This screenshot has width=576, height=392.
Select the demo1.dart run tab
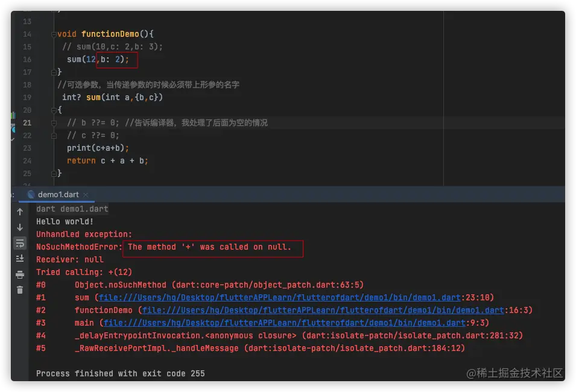tap(58, 194)
